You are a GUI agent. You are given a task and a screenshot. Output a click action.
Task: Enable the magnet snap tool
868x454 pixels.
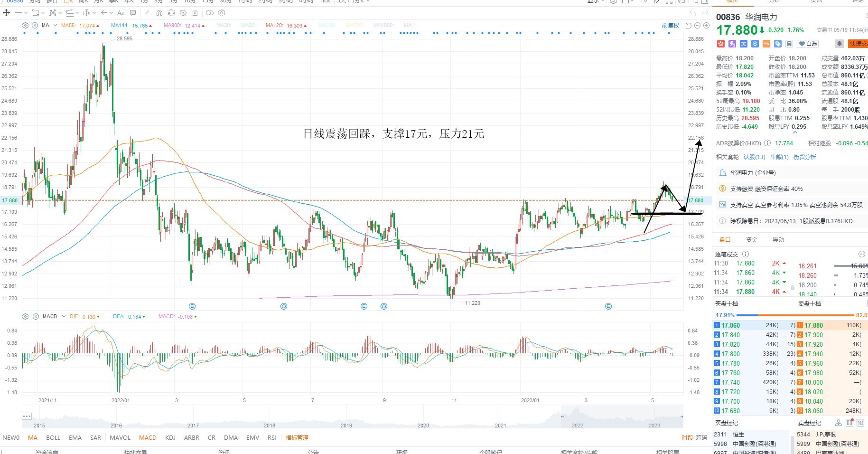159,13
